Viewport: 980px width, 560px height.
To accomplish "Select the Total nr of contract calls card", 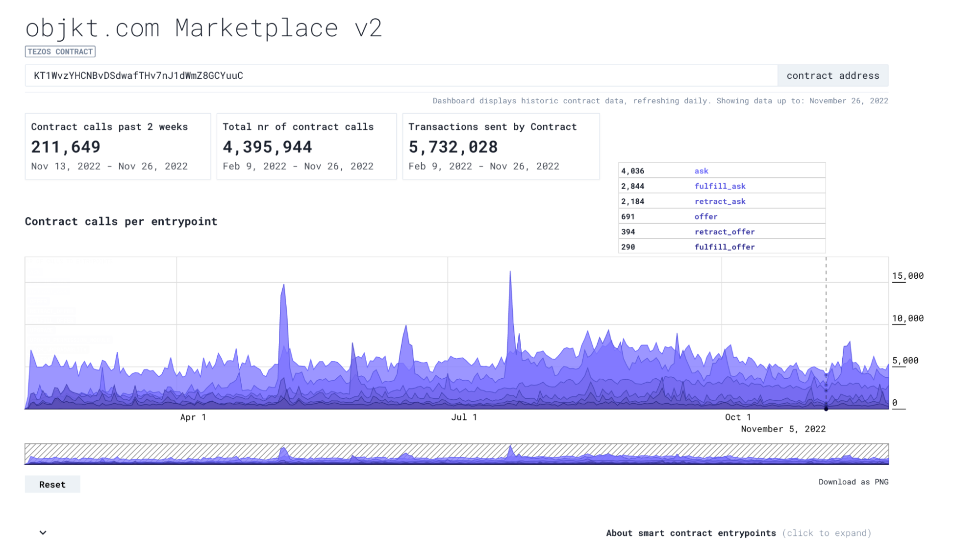I will coord(306,146).
